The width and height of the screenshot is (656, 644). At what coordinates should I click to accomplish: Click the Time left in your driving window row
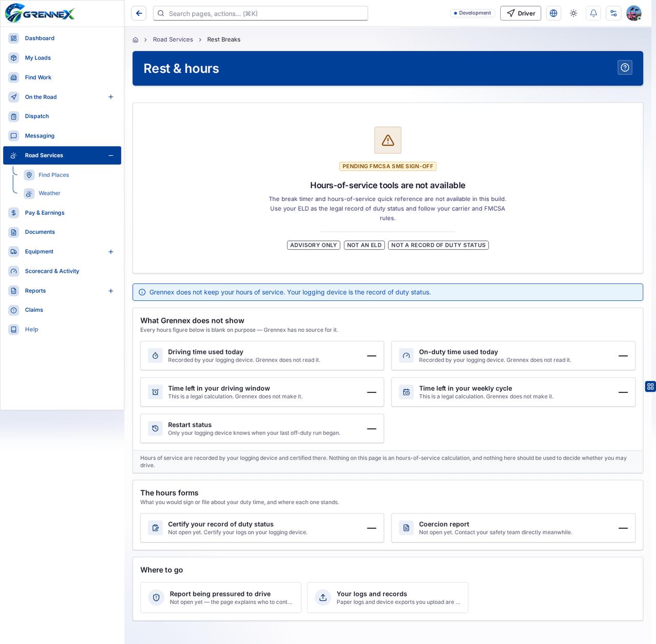[262, 392]
